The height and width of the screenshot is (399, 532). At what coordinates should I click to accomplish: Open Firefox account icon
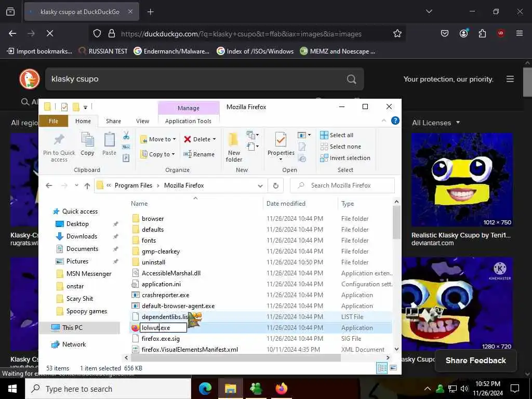coord(463,33)
